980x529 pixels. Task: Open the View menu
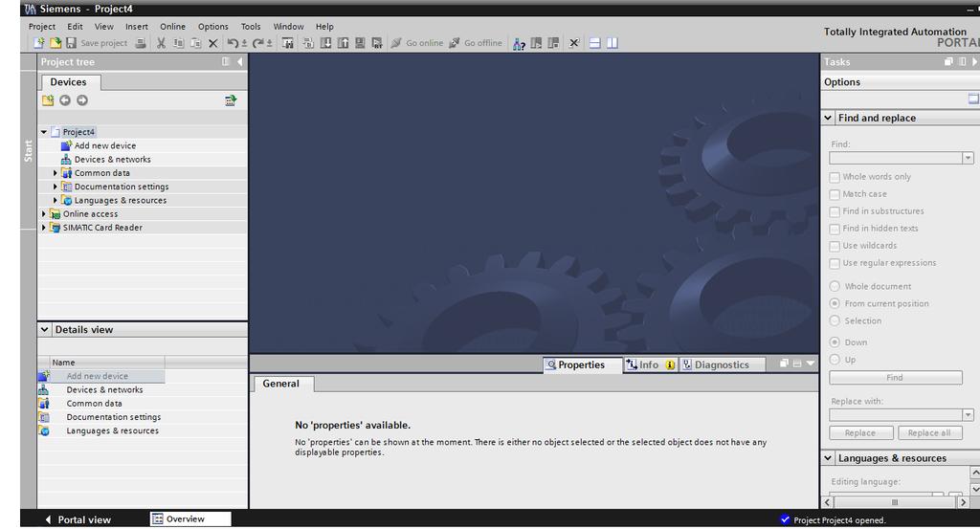(x=103, y=26)
